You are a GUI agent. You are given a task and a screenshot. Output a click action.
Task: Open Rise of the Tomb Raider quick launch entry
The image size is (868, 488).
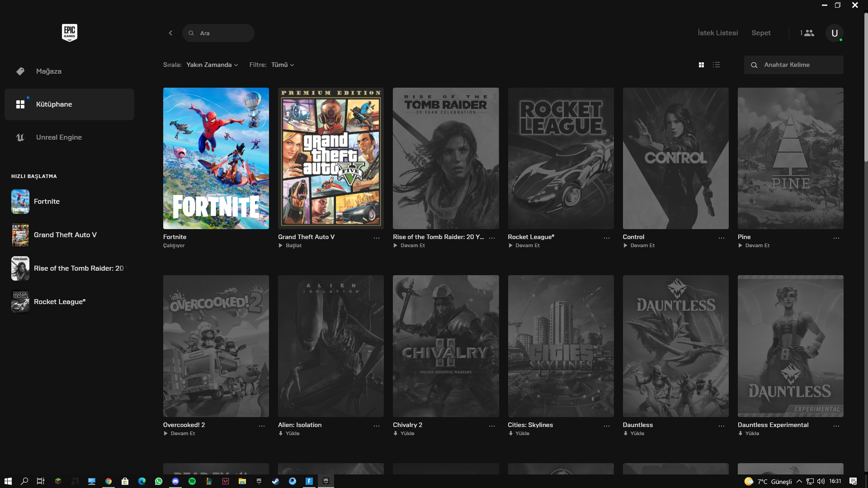69,268
